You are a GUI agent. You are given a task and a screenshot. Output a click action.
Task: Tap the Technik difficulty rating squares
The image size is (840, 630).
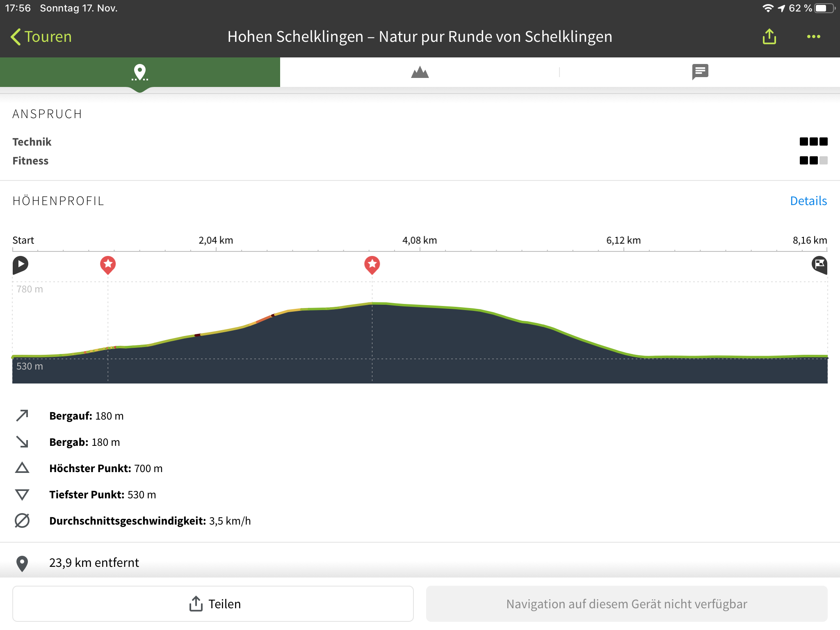813,142
